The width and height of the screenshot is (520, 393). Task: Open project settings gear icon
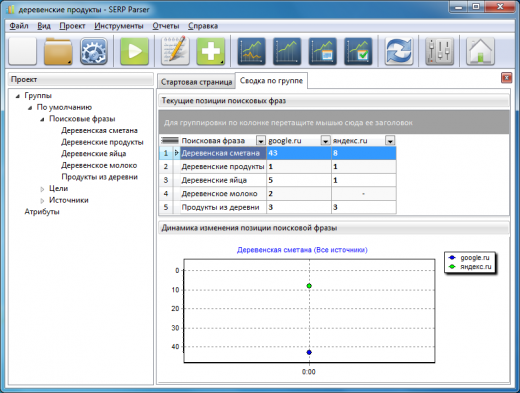click(94, 51)
